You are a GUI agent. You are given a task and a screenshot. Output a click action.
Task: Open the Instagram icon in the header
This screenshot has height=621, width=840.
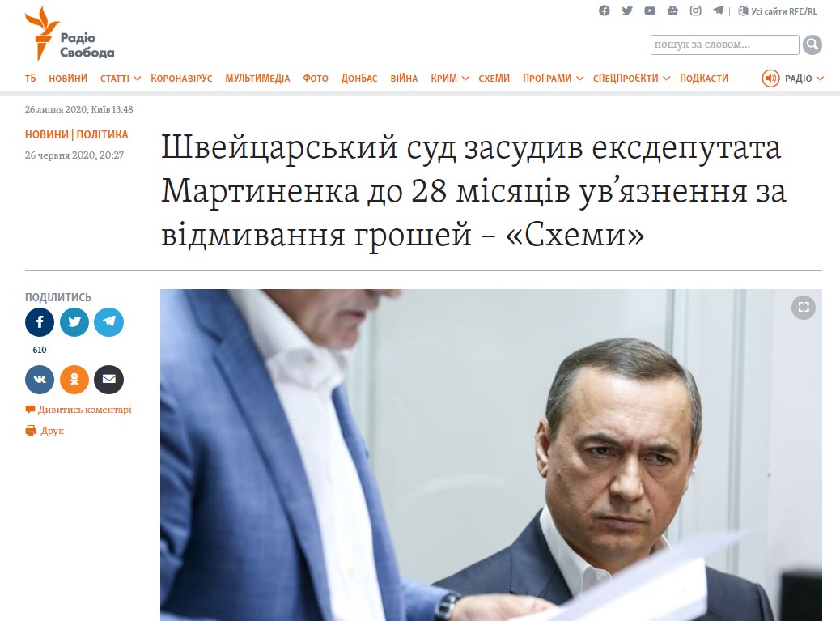(695, 11)
